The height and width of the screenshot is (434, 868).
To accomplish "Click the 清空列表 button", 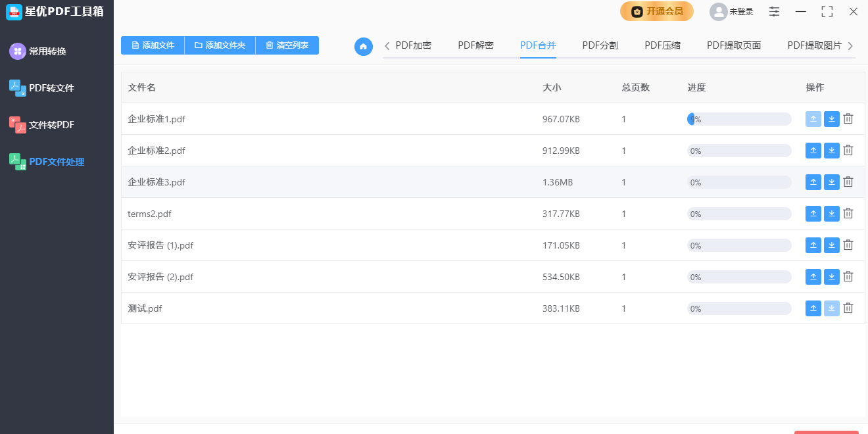I will pos(287,45).
